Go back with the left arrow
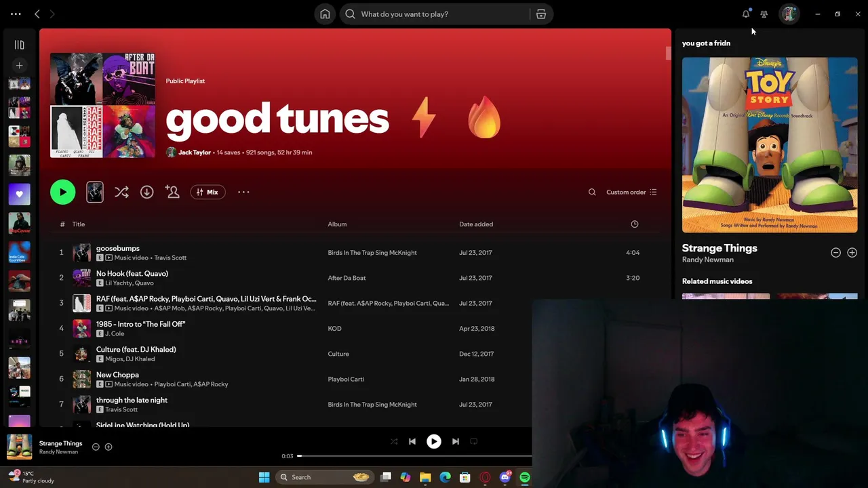 (x=37, y=14)
